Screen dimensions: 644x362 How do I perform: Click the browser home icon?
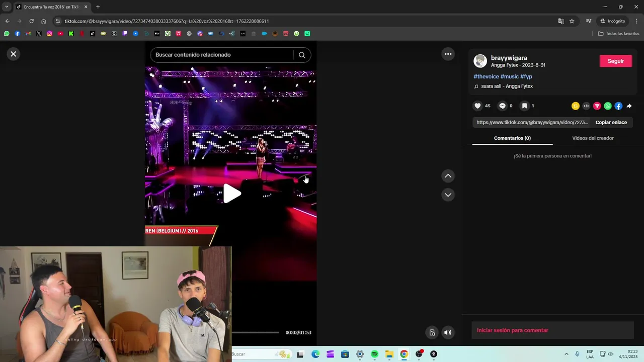(43, 21)
